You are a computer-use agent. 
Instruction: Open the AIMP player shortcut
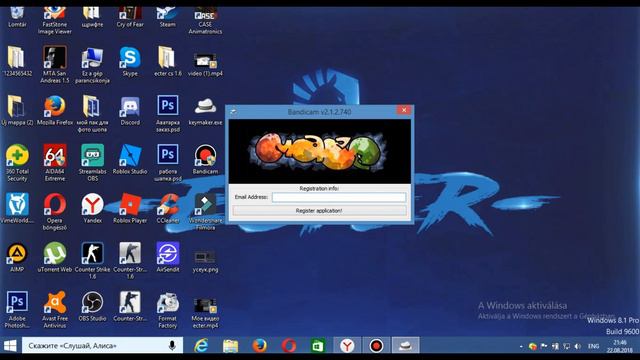click(x=17, y=257)
